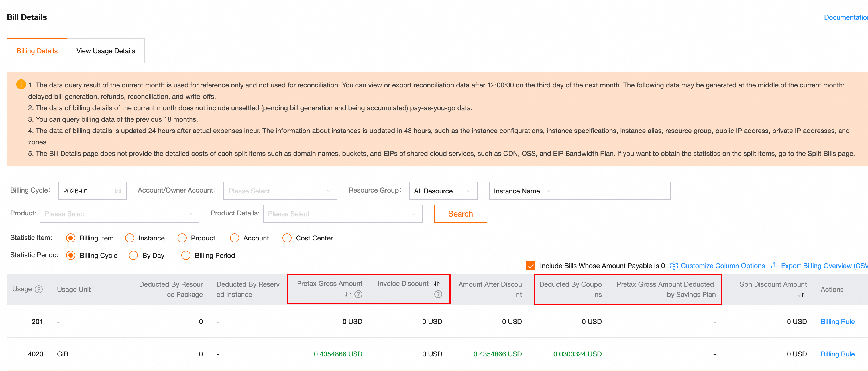Sort by Invoice Discount column
This screenshot has height=371, width=868.
437,284
